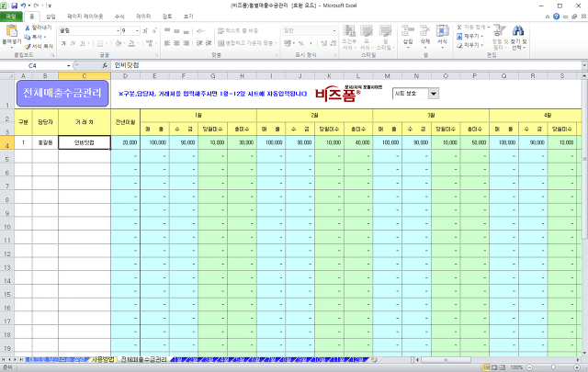Open the File (파일) tab
Viewport: 588px width, 372px height.
click(11, 17)
